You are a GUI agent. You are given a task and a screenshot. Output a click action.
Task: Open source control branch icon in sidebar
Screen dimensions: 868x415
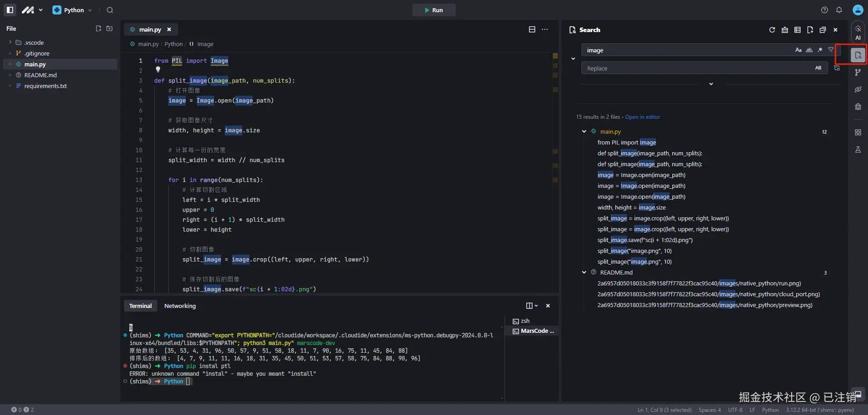tap(858, 72)
